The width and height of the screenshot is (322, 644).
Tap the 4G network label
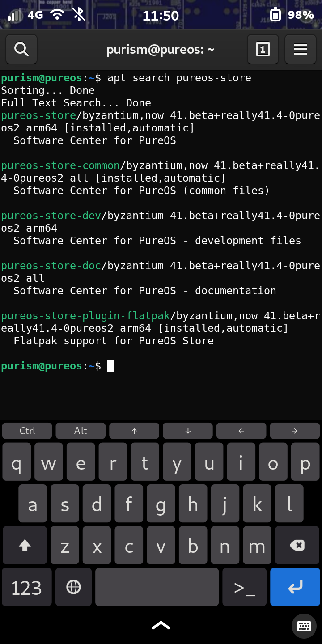pos(35,15)
